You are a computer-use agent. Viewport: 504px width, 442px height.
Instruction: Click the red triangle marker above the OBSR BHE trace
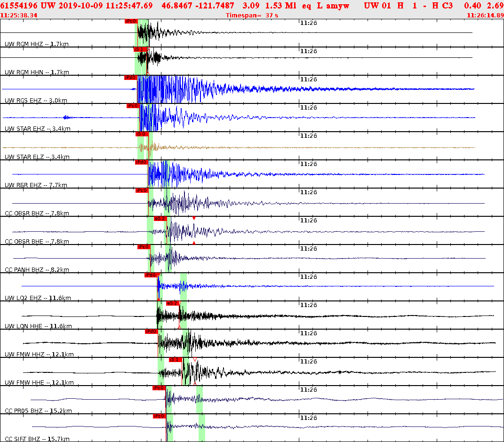[193, 217]
